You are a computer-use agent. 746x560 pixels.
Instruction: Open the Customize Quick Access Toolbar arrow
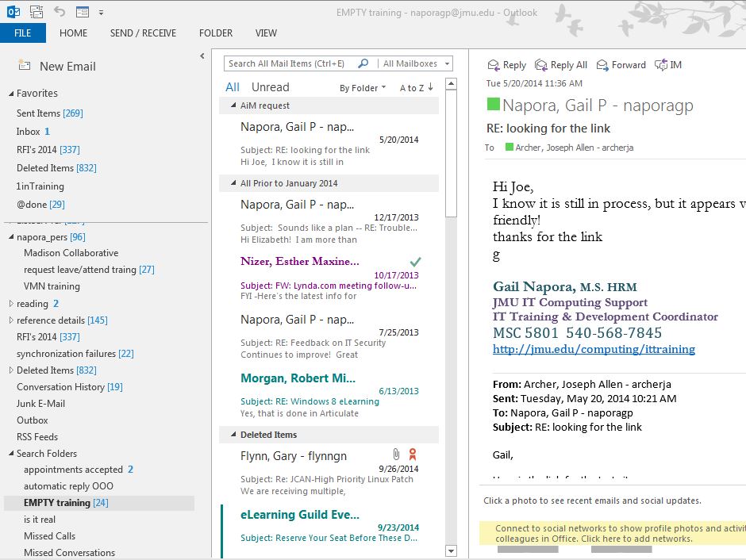(101, 13)
